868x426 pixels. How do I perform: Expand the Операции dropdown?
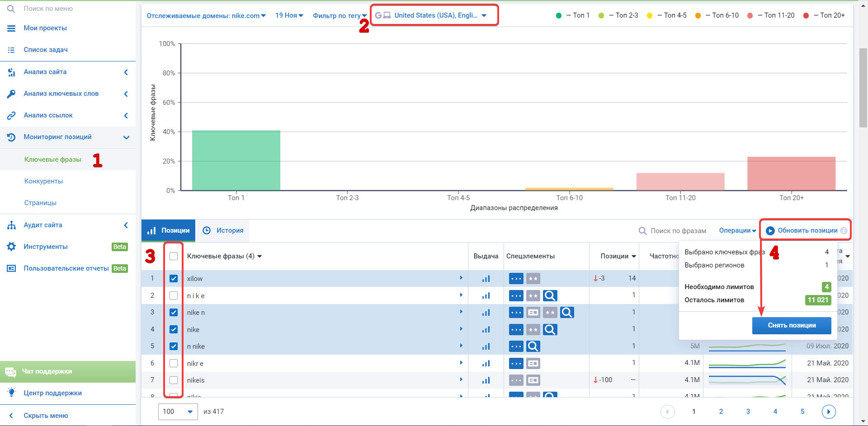tap(737, 230)
